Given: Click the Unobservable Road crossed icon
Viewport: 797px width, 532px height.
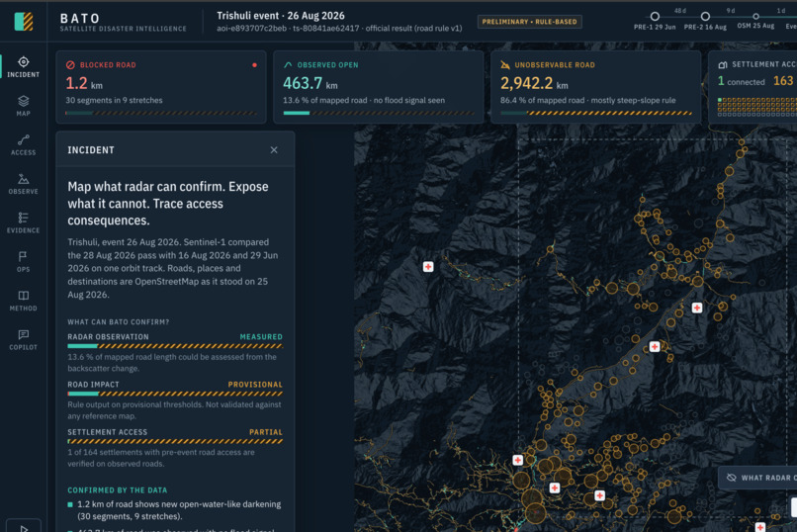Looking at the screenshot, I should point(505,65).
